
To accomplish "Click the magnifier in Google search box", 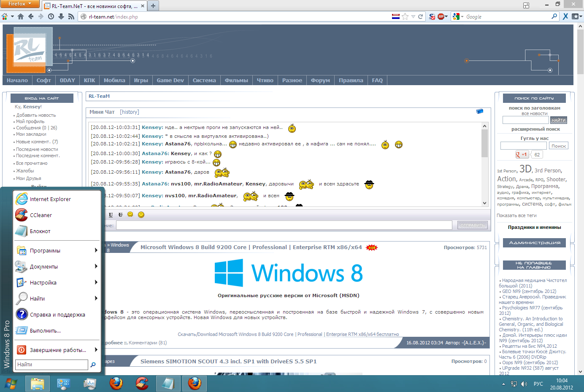I will coord(554,16).
